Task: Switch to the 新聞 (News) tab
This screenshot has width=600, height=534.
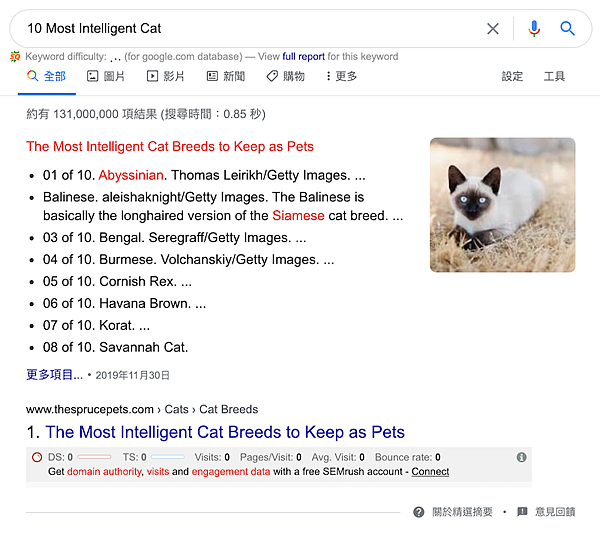Action: coord(225,76)
